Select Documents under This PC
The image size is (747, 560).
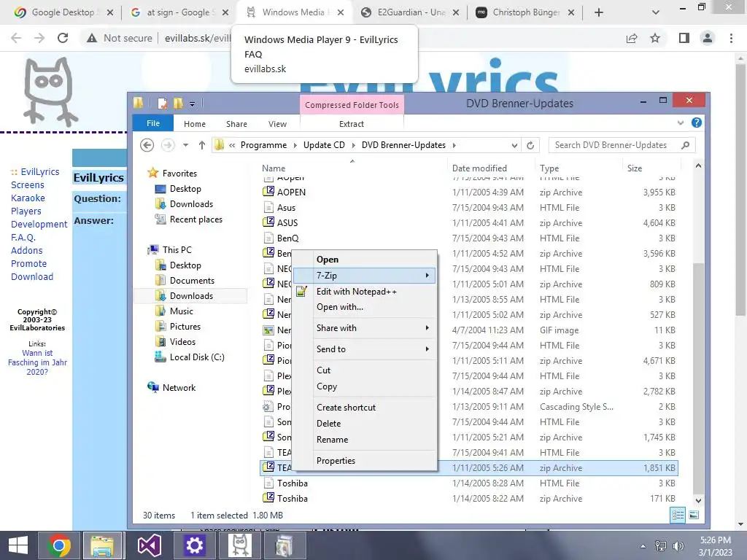(x=192, y=281)
